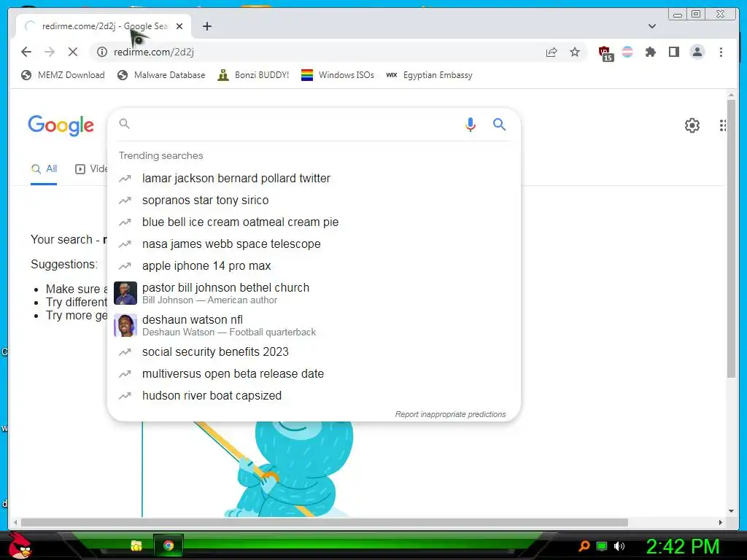This screenshot has height=560, width=747.
Task: Choose suggestion multiversus open beta release date
Action: (233, 374)
